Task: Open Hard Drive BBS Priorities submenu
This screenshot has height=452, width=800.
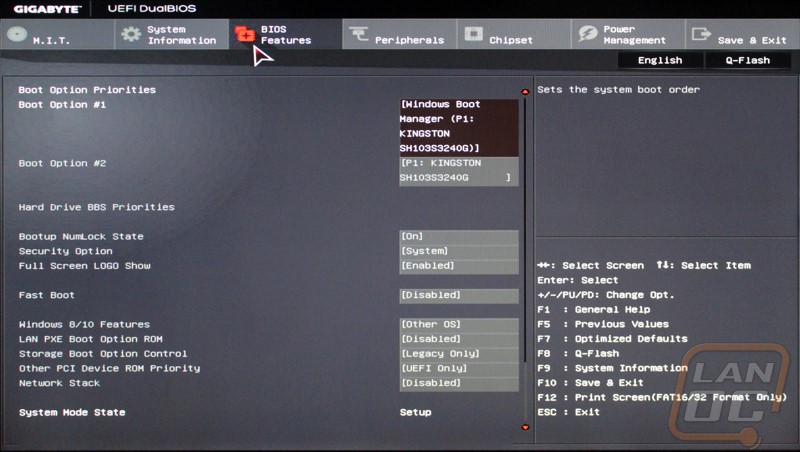Action: tap(96, 207)
